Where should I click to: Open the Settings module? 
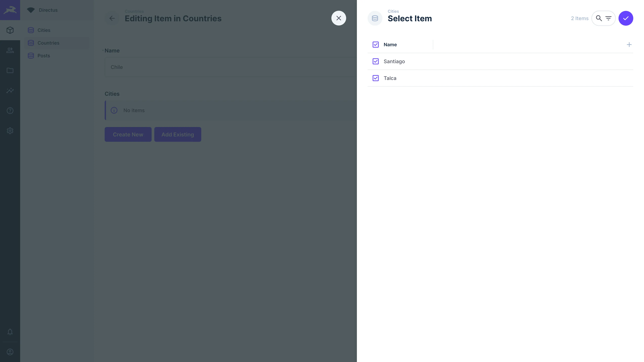tap(10, 131)
